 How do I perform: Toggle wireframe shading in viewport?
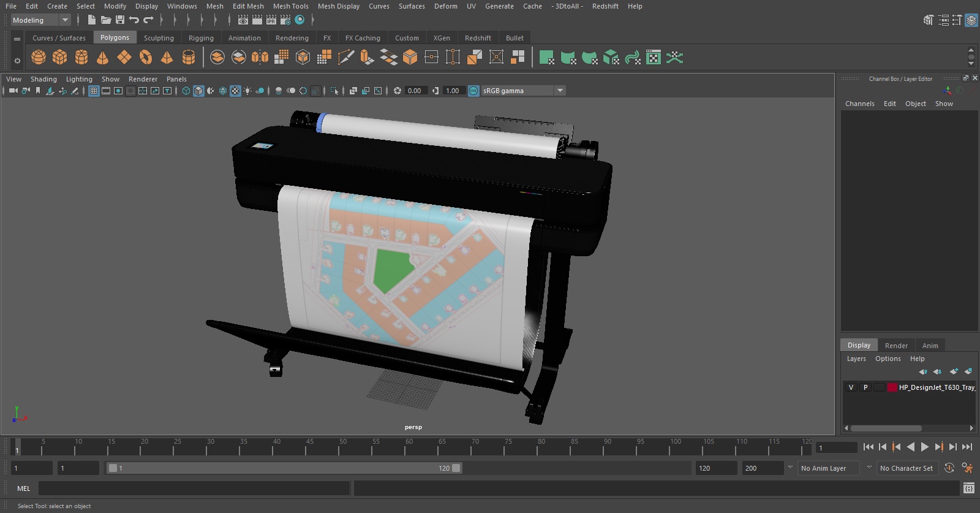[186, 91]
